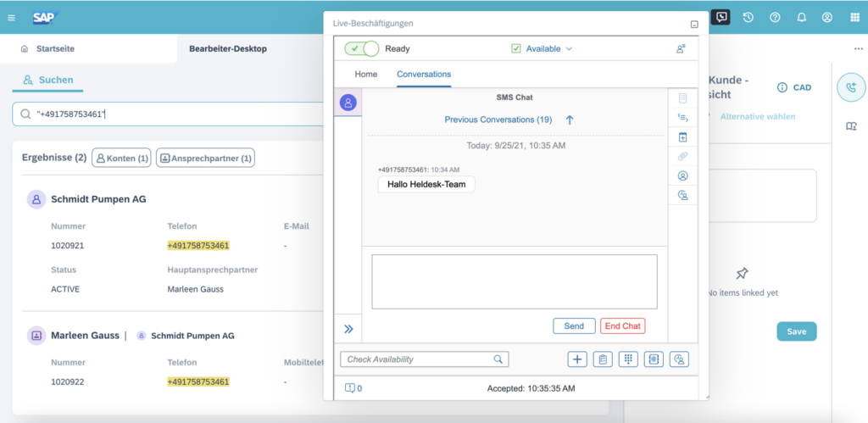
Task: Click the Live Activity chat icon in header
Action: point(721,17)
